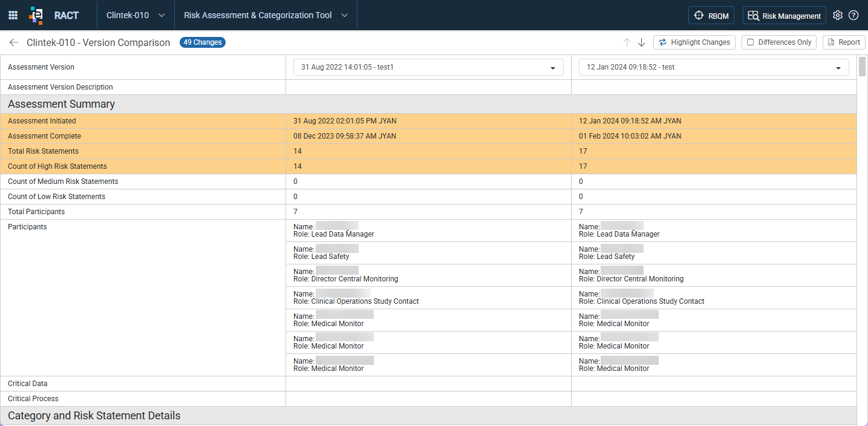Enable the Differences Only checkbox
The height and width of the screenshot is (426, 868).
point(751,42)
